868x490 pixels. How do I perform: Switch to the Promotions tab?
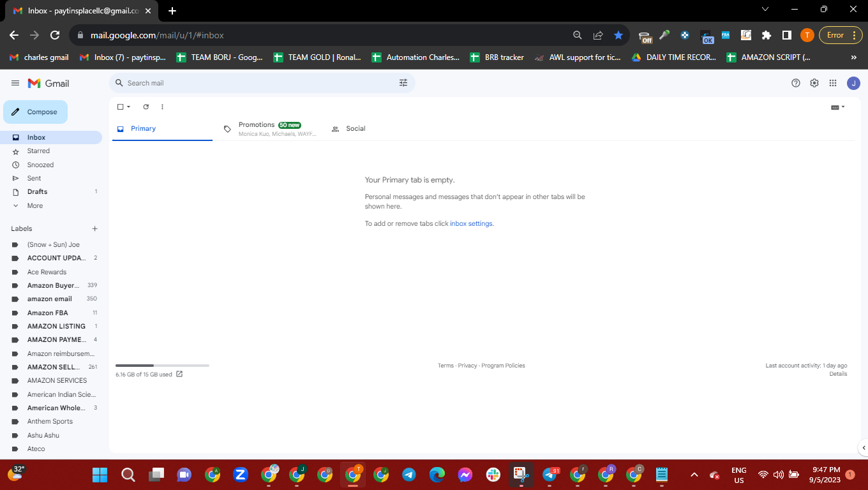point(270,129)
